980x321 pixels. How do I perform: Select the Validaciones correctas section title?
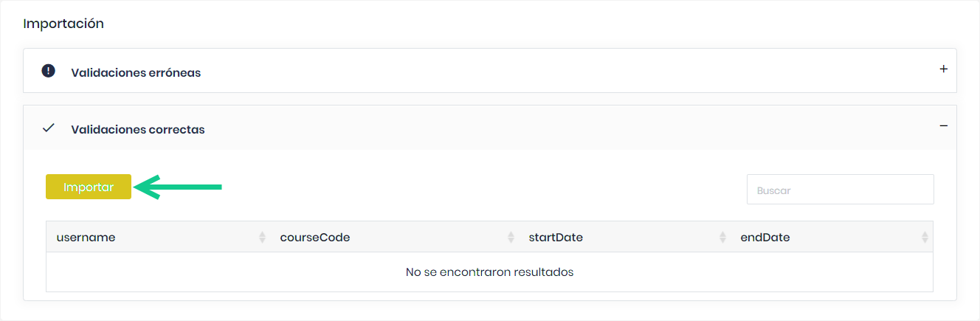[x=138, y=129]
